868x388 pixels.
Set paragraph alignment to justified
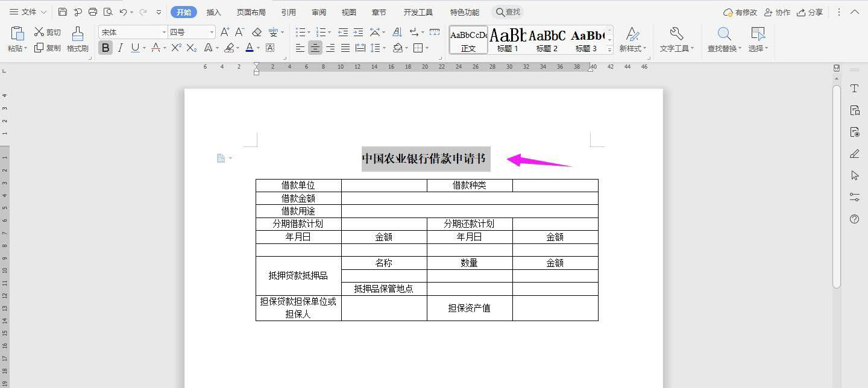coord(345,48)
